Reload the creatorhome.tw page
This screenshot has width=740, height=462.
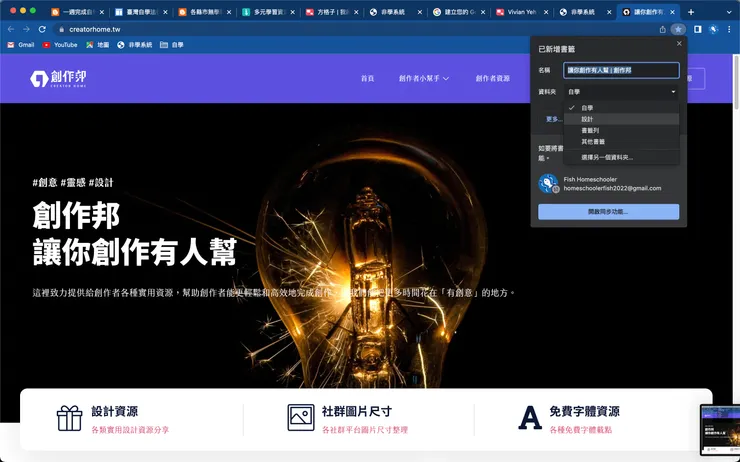[42, 29]
